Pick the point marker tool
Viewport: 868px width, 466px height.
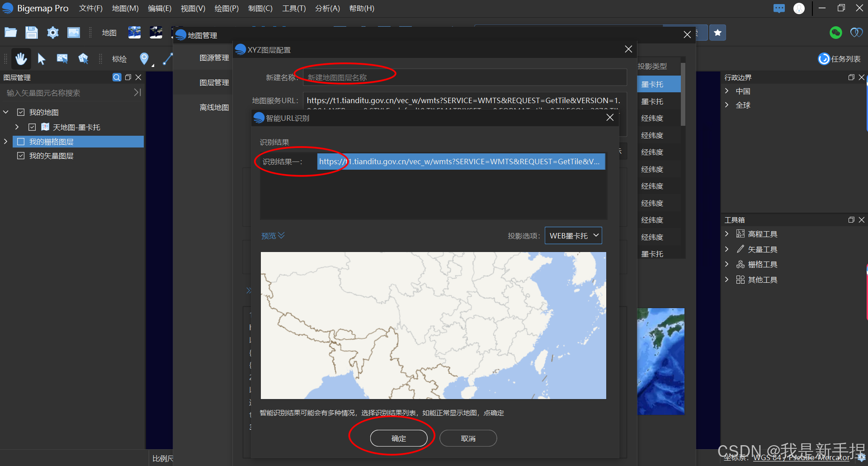pos(144,59)
